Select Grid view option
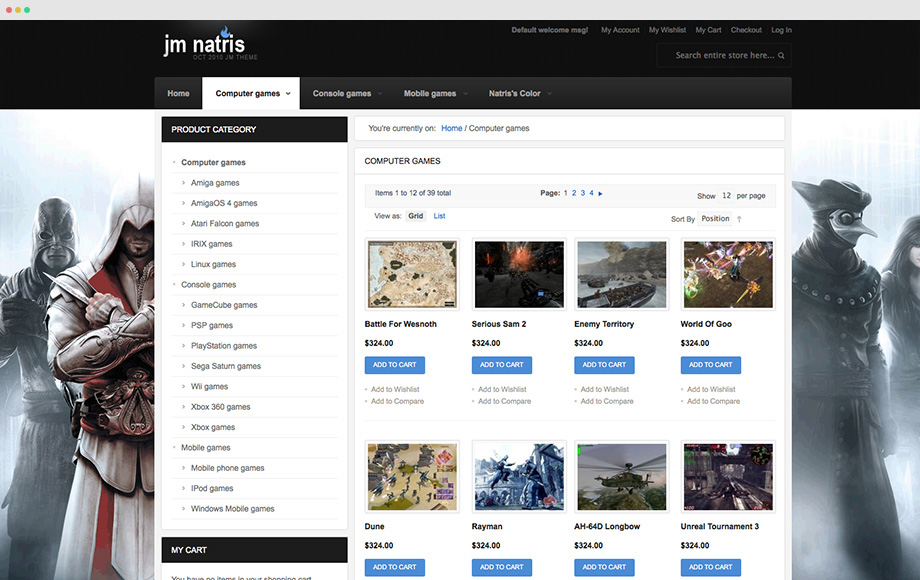This screenshot has height=580, width=920. point(416,216)
